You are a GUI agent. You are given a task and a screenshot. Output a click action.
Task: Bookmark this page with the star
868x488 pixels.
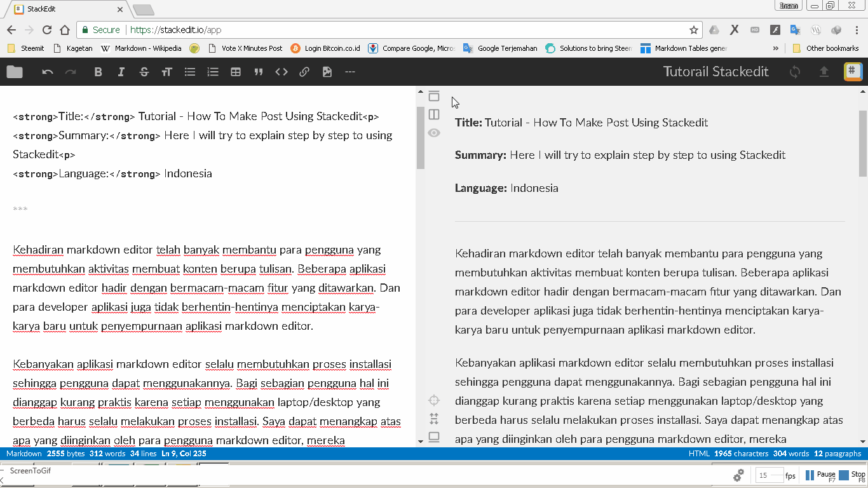[x=694, y=30]
